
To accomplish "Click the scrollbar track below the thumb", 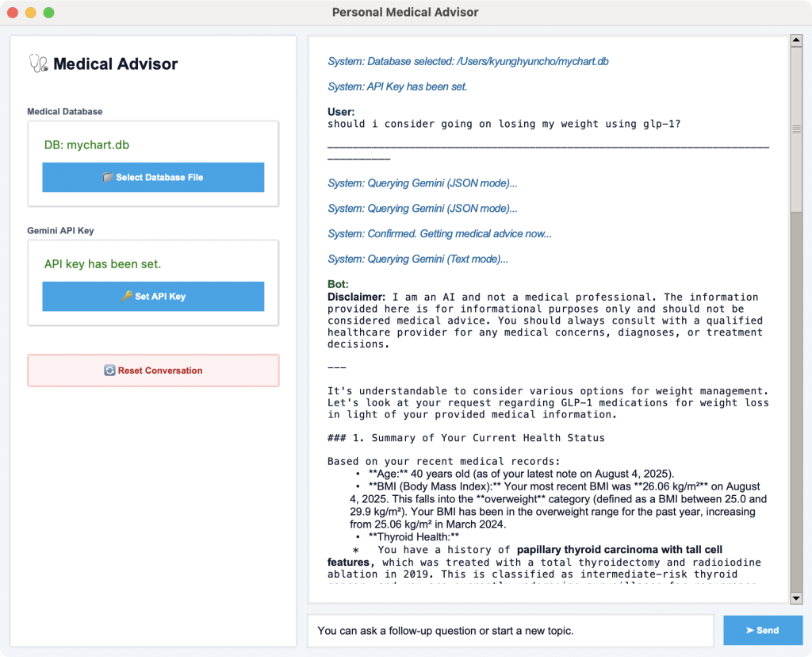I will [x=796, y=397].
